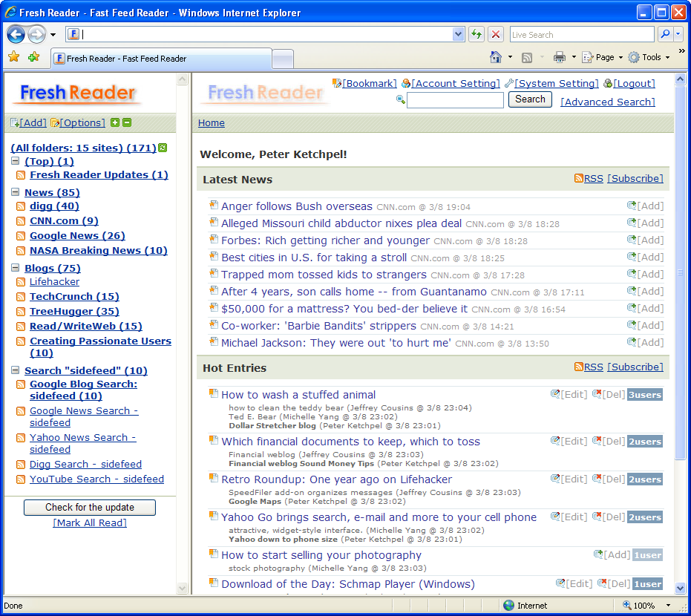Open the Home button dropdown arrow
Image resolution: width=691 pixels, height=616 pixels.
pyautogui.click(x=511, y=57)
